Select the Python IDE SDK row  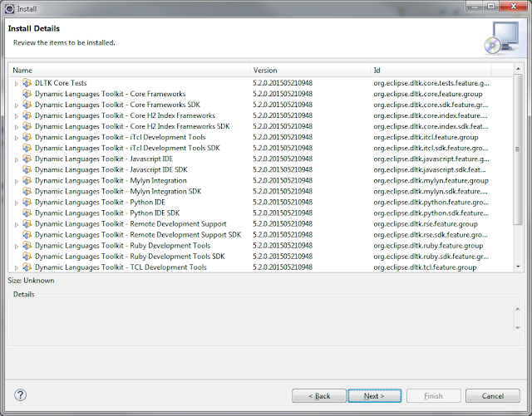(260, 213)
